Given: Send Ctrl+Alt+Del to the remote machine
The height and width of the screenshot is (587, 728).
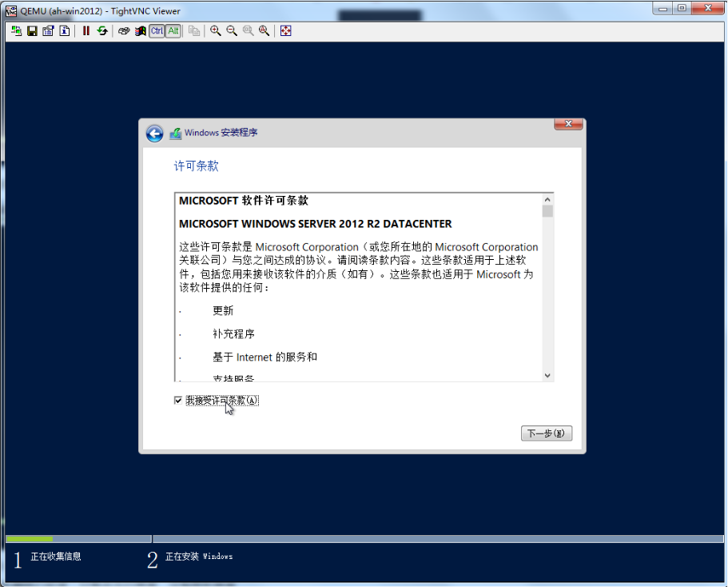Looking at the screenshot, I should 124,31.
